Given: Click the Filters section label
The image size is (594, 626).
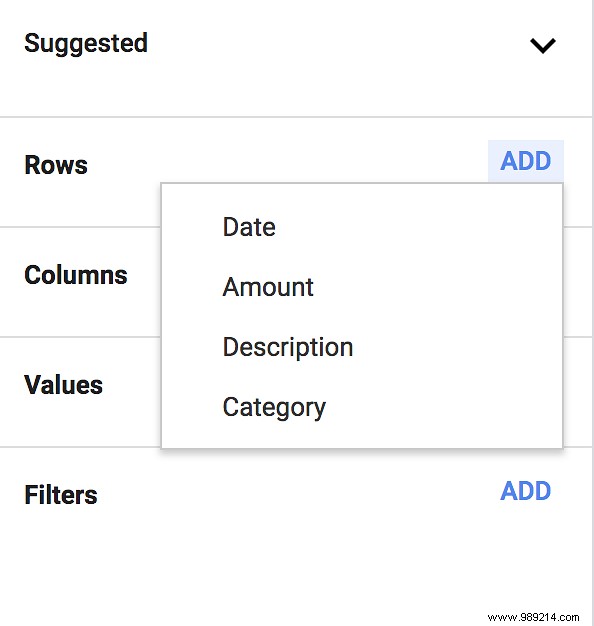Looking at the screenshot, I should point(61,495).
